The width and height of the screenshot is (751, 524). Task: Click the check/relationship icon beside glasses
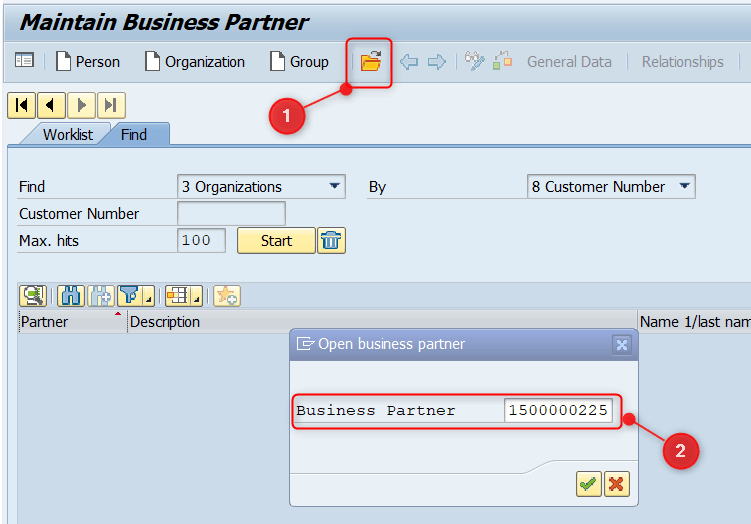(x=502, y=61)
